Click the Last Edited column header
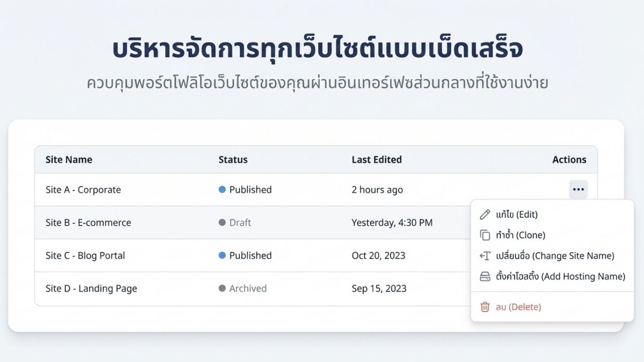Viewport: 644px width, 362px height. [377, 160]
